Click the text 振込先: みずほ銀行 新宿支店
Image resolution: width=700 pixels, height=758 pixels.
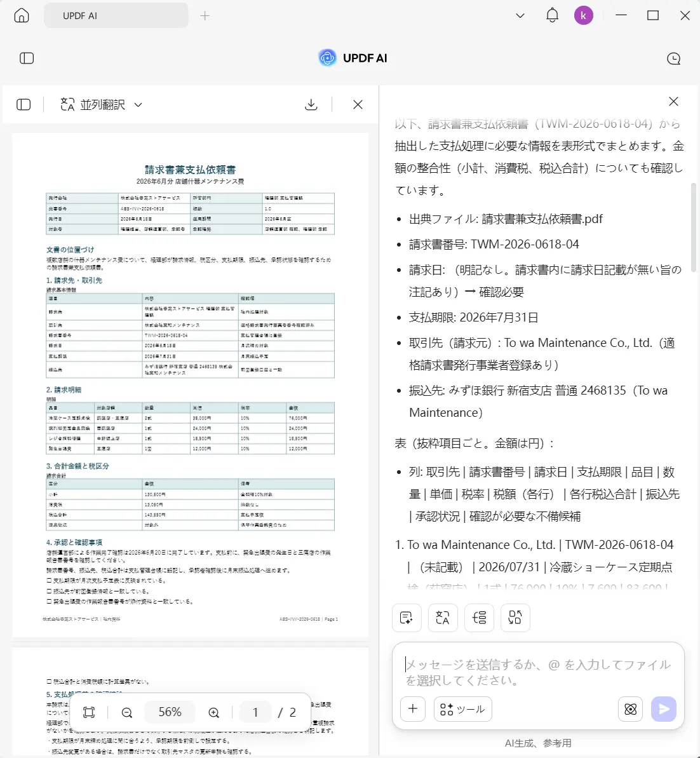[480, 391]
